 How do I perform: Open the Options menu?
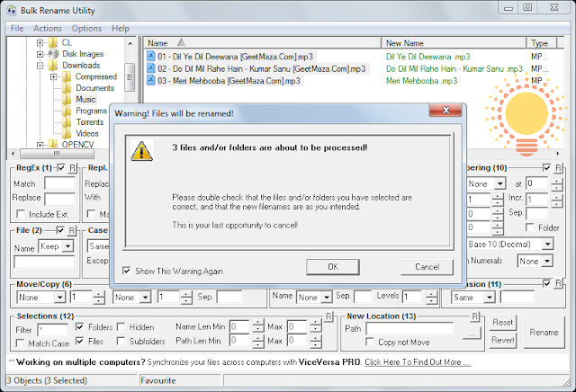coord(86,29)
